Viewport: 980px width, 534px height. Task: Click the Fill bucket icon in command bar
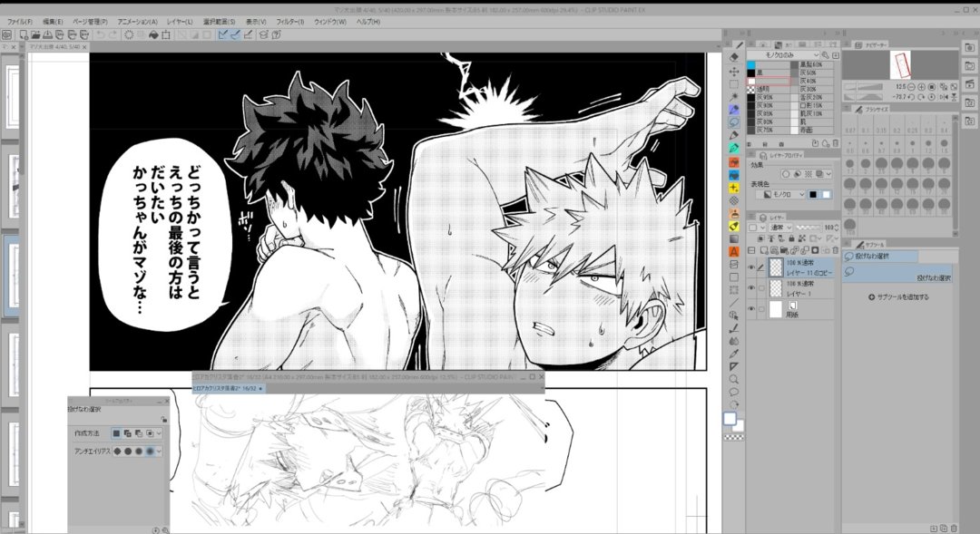pyautogui.click(x=153, y=35)
